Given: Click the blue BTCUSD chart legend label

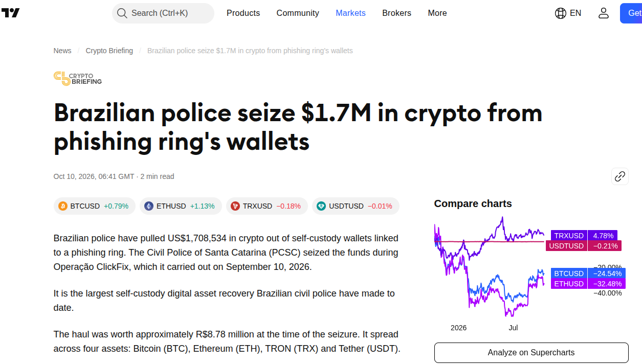Looking at the screenshot, I should point(569,274).
